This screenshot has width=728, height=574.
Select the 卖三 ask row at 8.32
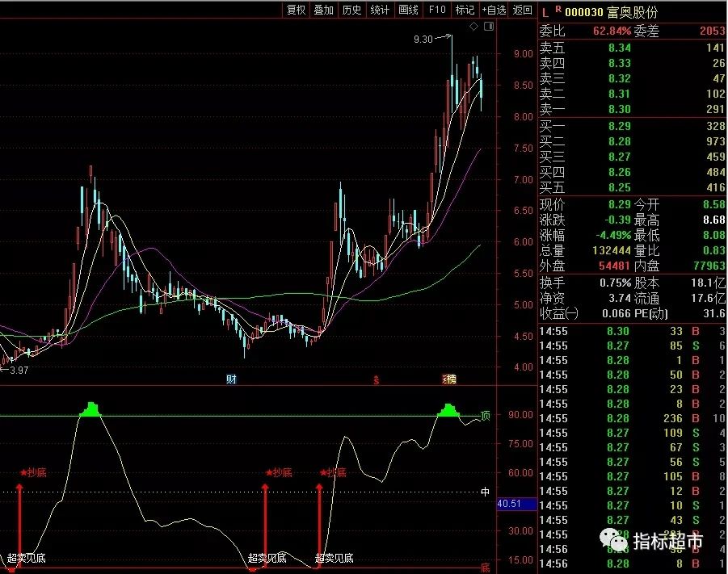click(633, 78)
